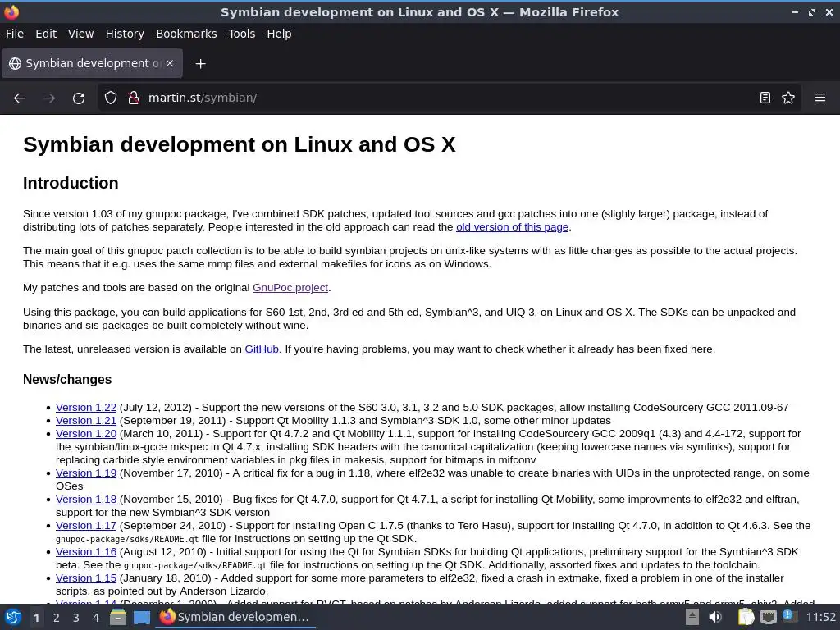840x630 pixels.
Task: Click the Firefox logo in title bar
Action: pyautogui.click(x=11, y=11)
